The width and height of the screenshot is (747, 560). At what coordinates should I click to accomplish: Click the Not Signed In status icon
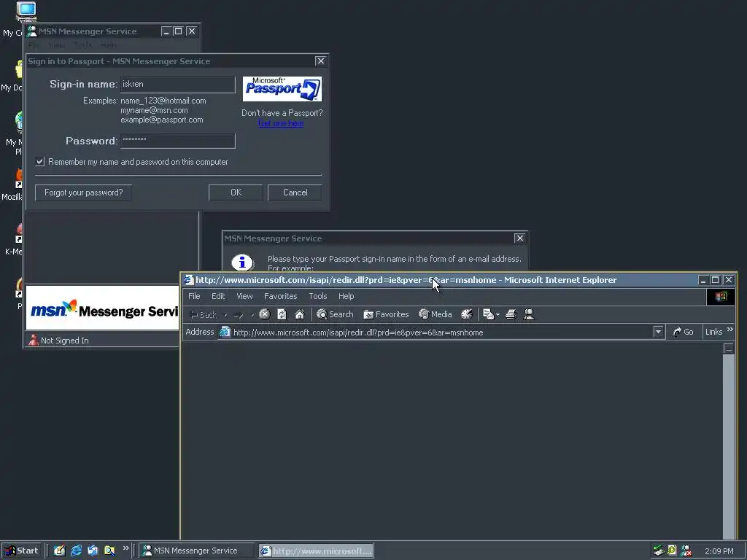(33, 340)
